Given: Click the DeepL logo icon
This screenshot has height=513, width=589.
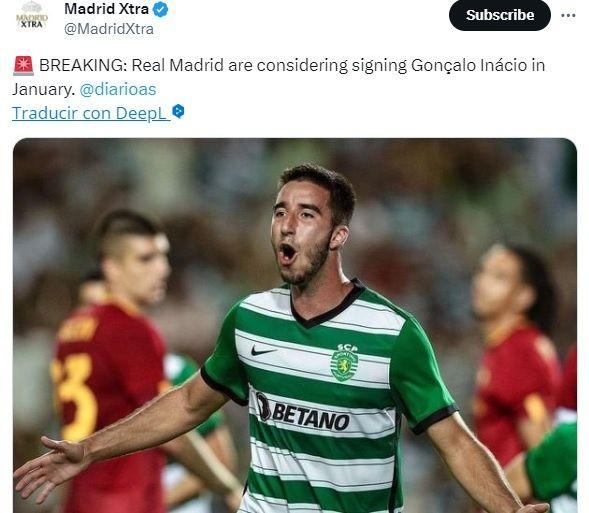Looking at the screenshot, I should pyautogui.click(x=178, y=112).
